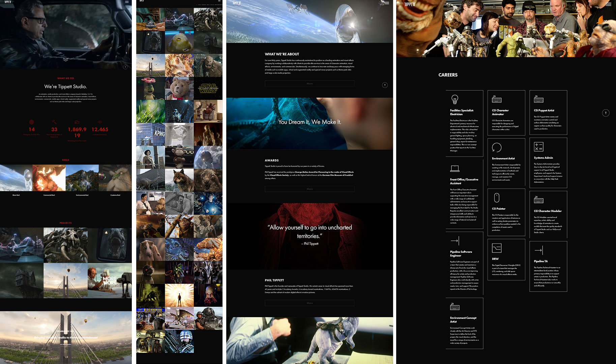
Task: Play the Show Reel thumbnail
Action: coord(16,178)
